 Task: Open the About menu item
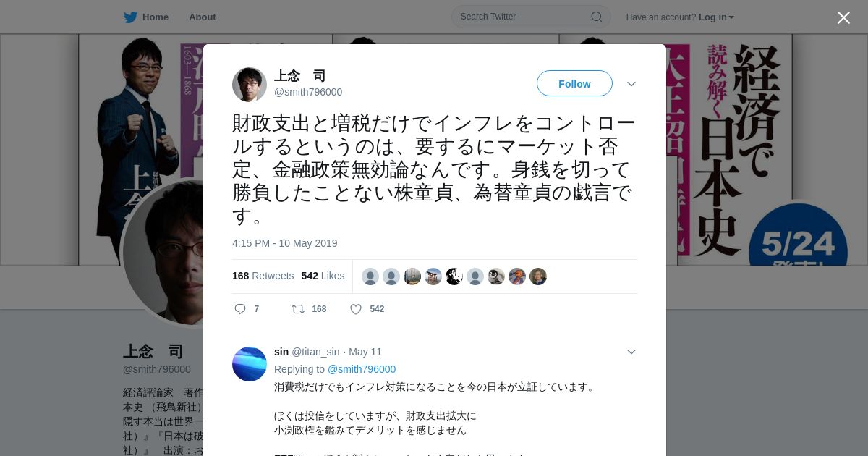pyautogui.click(x=203, y=17)
